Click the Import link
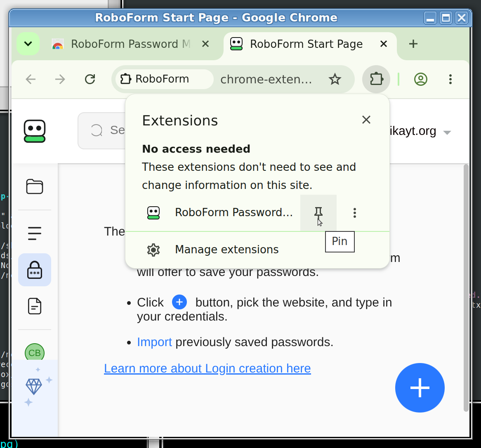This screenshot has height=448, width=481. 154,342
